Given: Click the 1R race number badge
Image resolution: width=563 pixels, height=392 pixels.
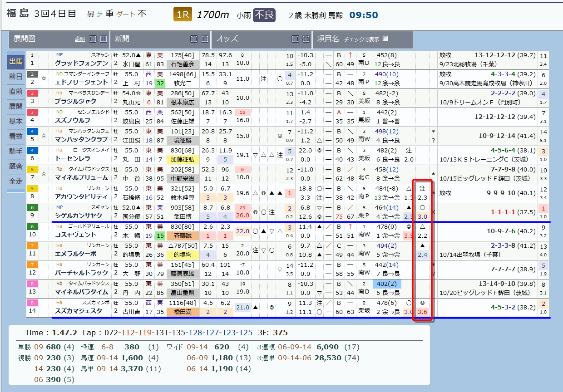Looking at the screenshot, I should (183, 15).
